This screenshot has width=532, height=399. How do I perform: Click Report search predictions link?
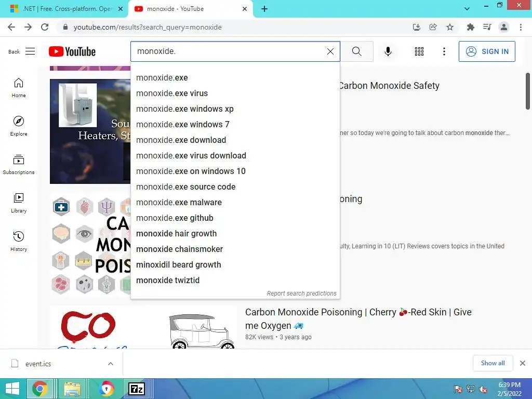pyautogui.click(x=302, y=294)
